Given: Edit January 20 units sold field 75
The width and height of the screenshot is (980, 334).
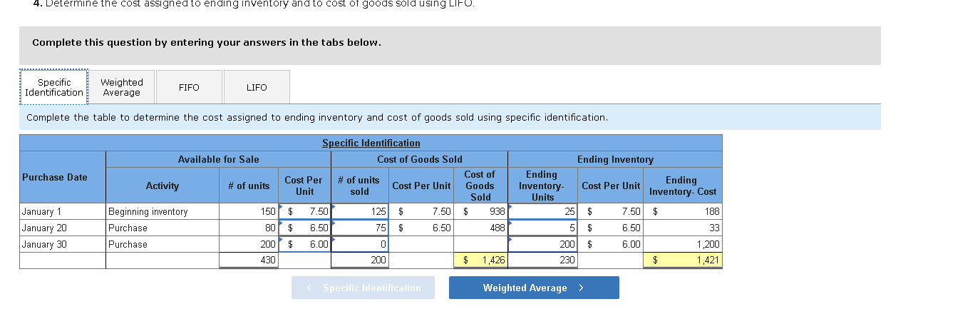Looking at the screenshot, I should coord(360,228).
